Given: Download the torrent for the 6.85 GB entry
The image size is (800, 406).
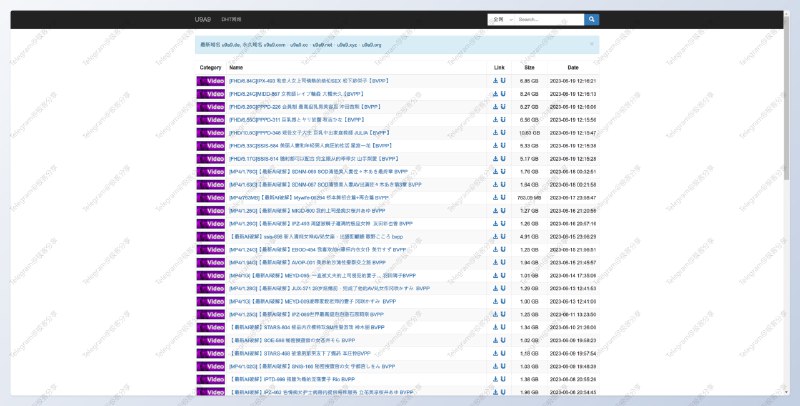Looking at the screenshot, I should pos(495,80).
